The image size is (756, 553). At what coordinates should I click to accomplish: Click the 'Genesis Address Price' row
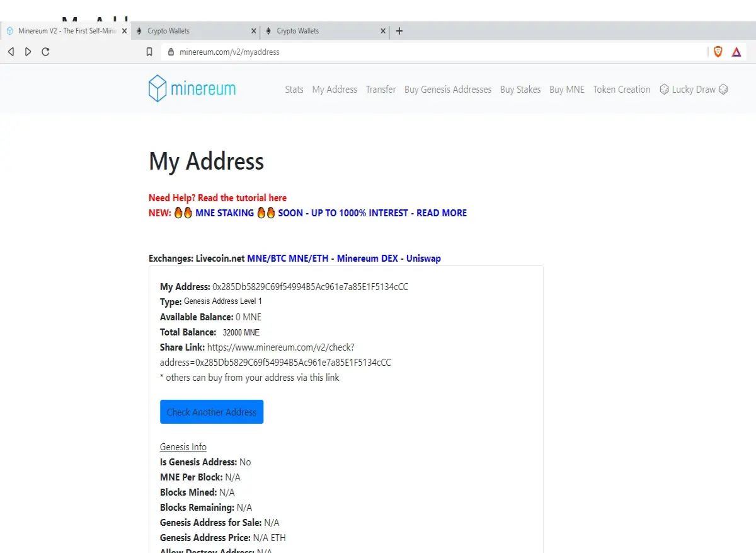(223, 538)
